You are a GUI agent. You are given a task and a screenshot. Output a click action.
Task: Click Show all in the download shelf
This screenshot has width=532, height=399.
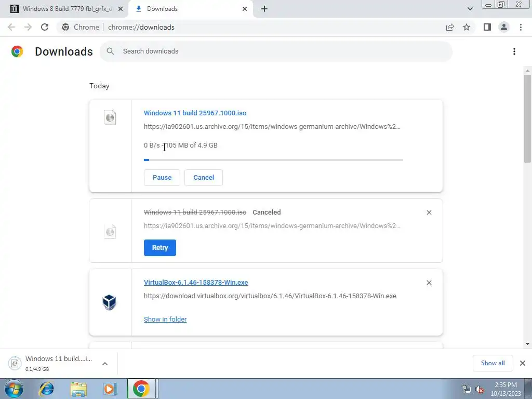coord(493,363)
